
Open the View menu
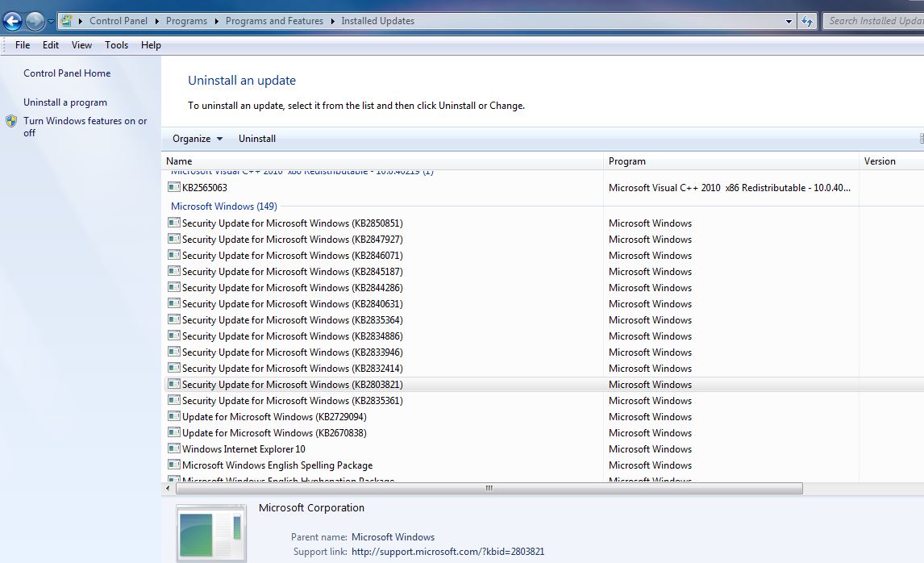pos(82,45)
